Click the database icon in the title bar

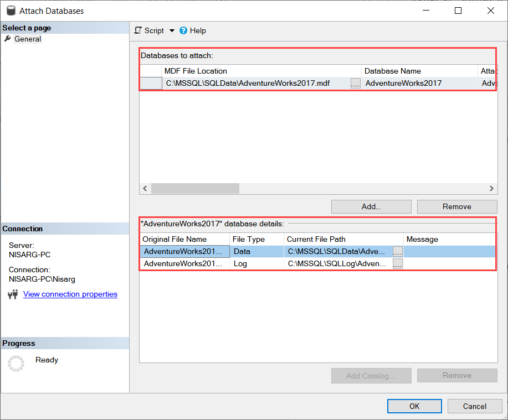click(x=11, y=10)
